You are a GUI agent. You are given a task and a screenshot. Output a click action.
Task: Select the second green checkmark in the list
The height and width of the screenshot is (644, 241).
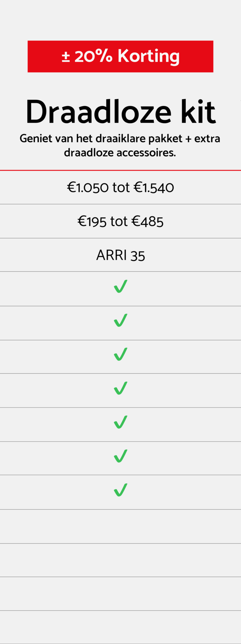pyautogui.click(x=120, y=320)
